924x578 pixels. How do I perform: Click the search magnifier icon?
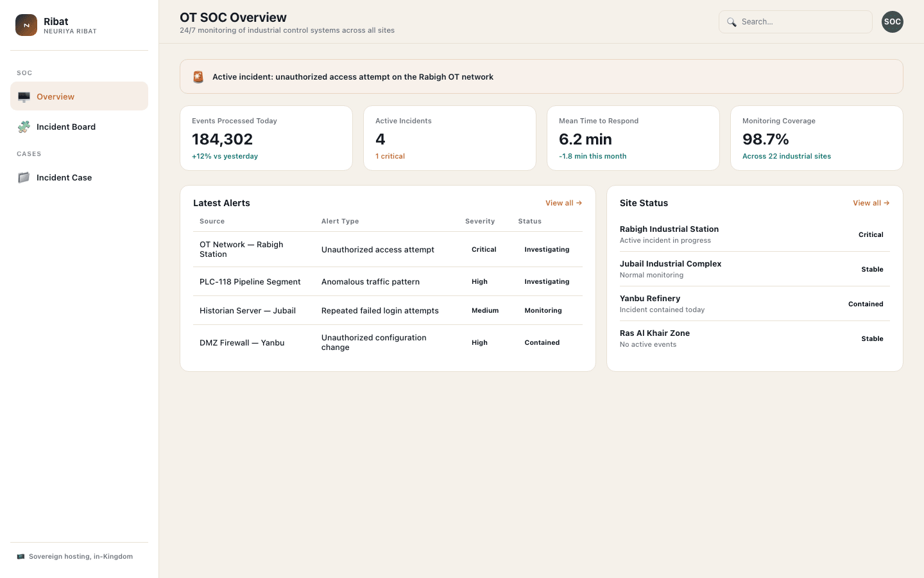tap(732, 22)
